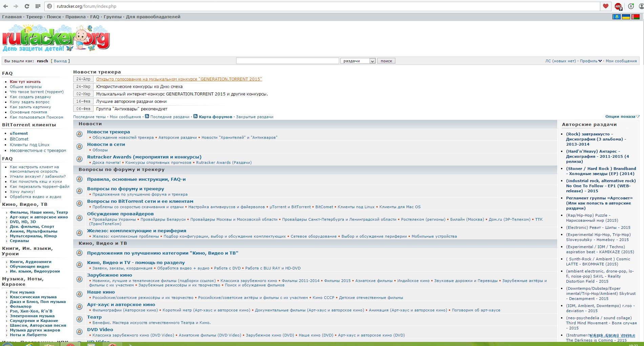This screenshot has height=346, width=644.
Task: Open the uTorrent link in the sidebar
Action: (19, 133)
